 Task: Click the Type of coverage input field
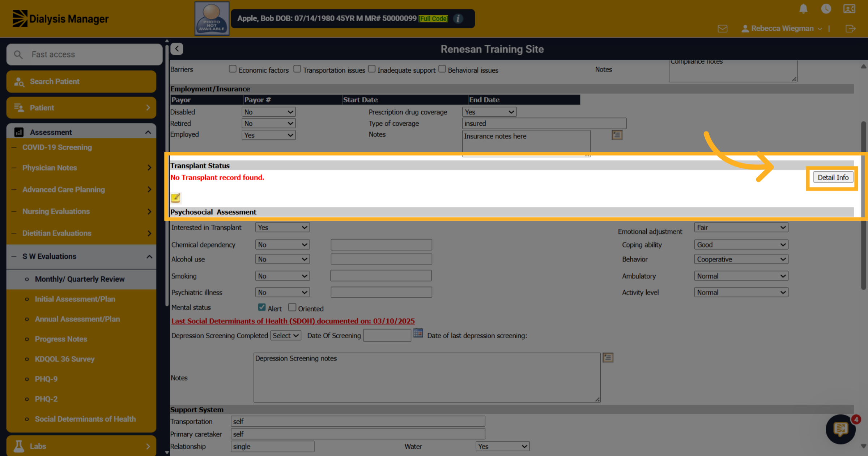544,124
